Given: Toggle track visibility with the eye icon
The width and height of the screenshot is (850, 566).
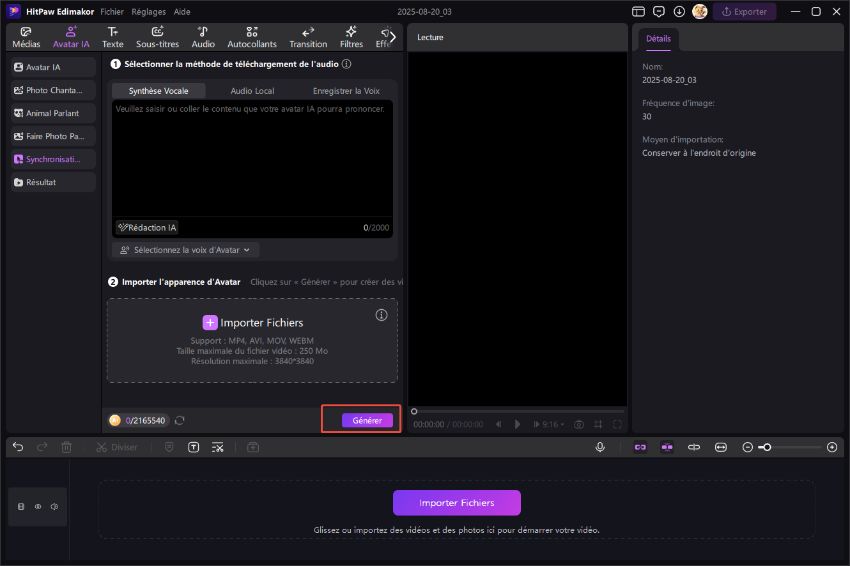Looking at the screenshot, I should [x=38, y=506].
